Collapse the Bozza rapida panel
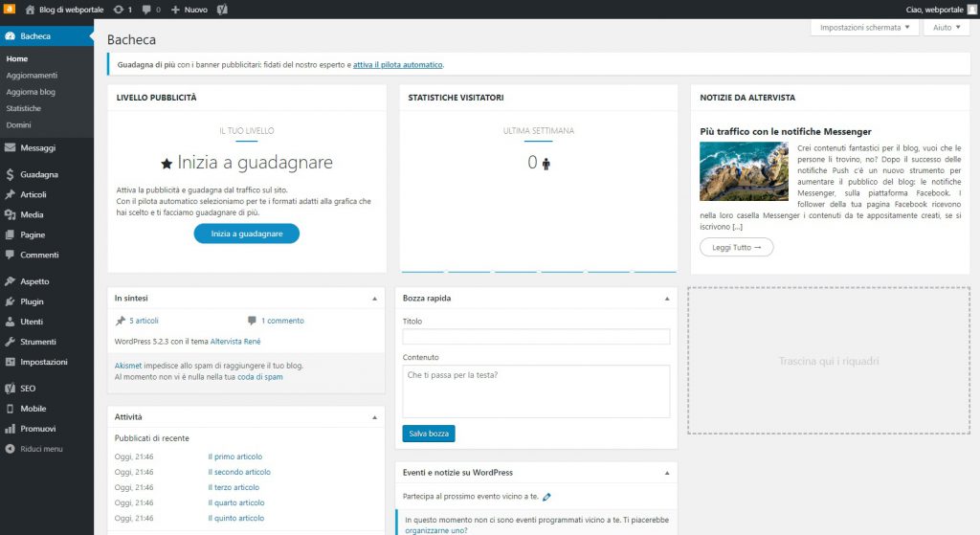The image size is (980, 535). click(x=668, y=299)
